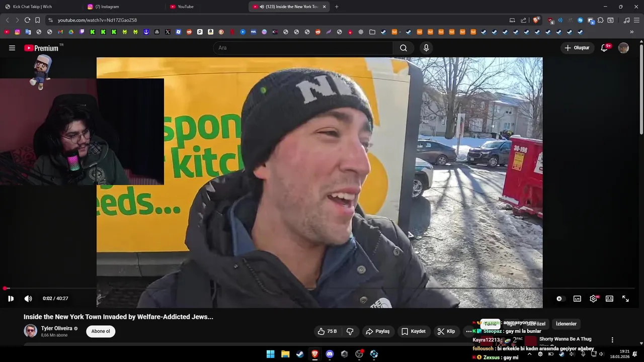Viewport: 644px width, 362px height.
Task: Enter fullscreen mode in player
Action: pyautogui.click(x=625, y=299)
